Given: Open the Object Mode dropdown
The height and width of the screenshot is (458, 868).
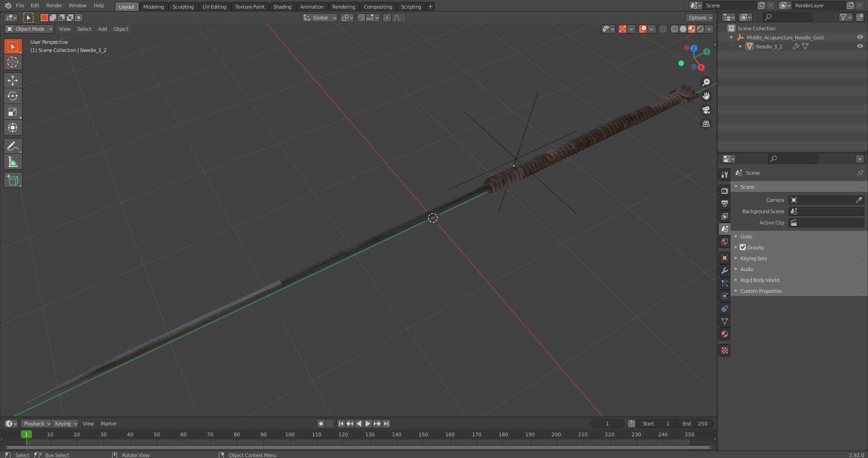Looking at the screenshot, I should pyautogui.click(x=29, y=29).
